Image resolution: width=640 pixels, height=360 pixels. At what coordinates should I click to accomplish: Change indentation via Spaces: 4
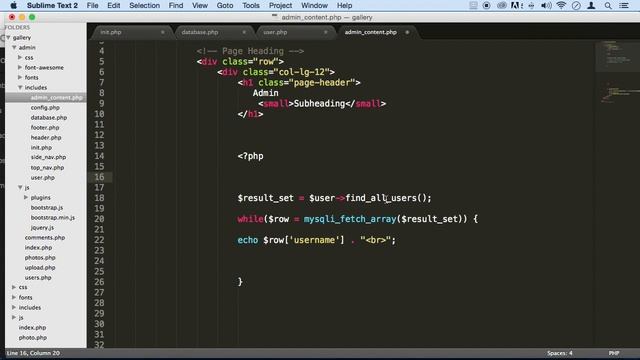click(x=560, y=353)
